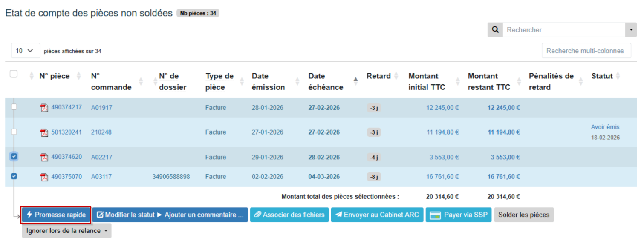The height and width of the screenshot is (241, 644).
Task: Check the box for invoice 490374217
Action: point(14,107)
